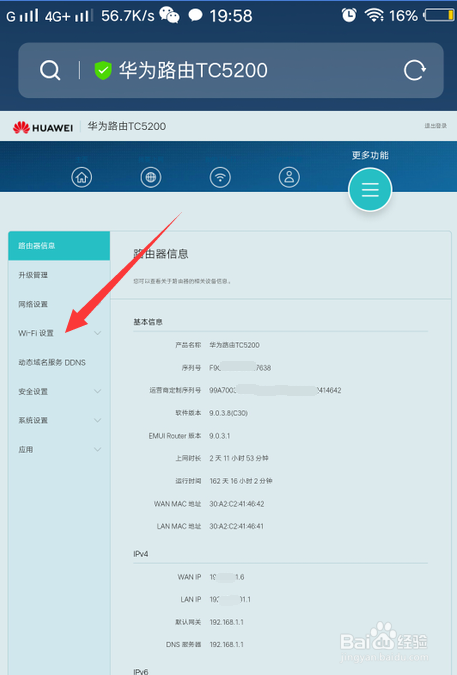Open the Wi-Fi icon in top navigation

tap(220, 177)
